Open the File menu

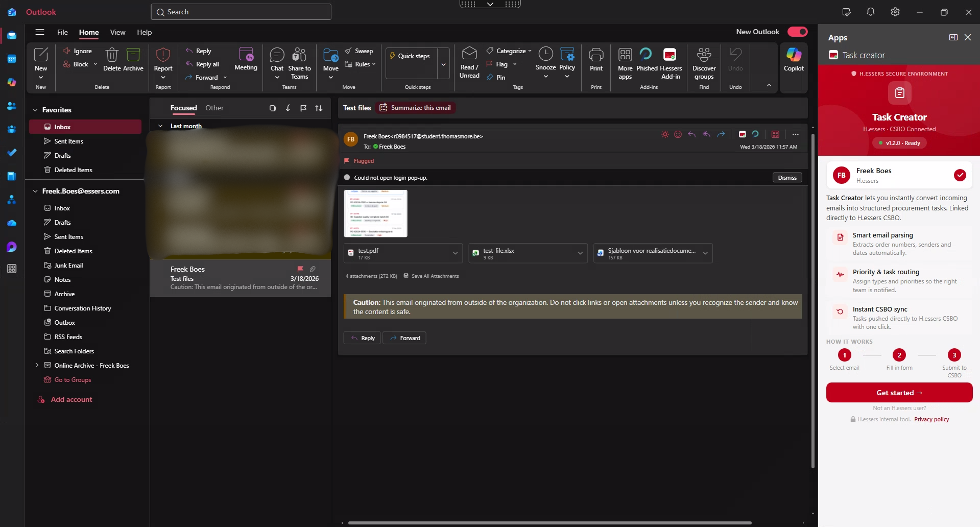(x=62, y=32)
